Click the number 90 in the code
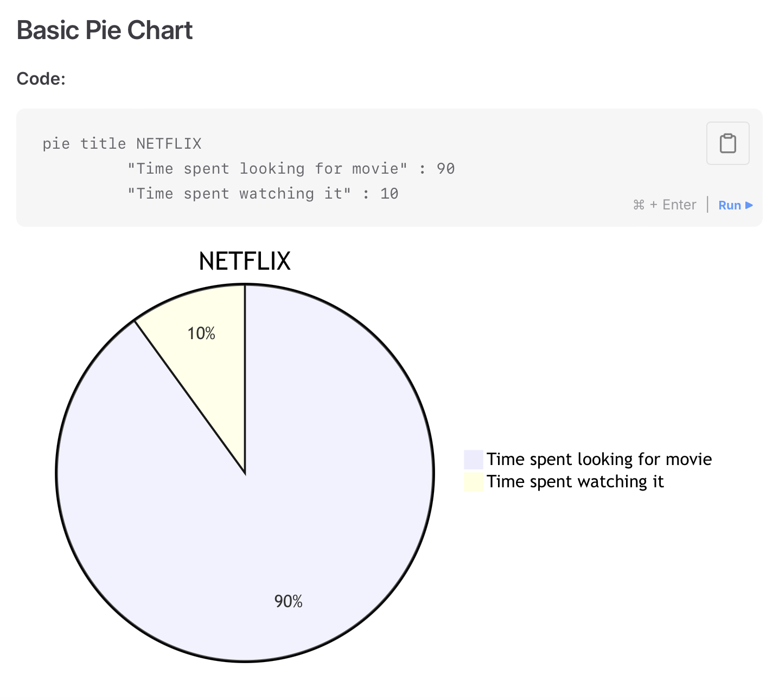The height and width of the screenshot is (700, 779). pyautogui.click(x=445, y=169)
